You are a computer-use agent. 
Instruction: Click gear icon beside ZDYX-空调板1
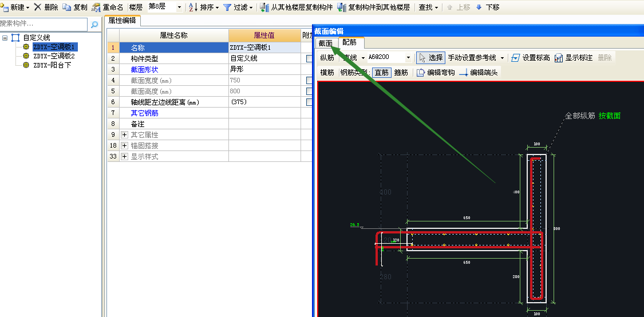pos(26,47)
